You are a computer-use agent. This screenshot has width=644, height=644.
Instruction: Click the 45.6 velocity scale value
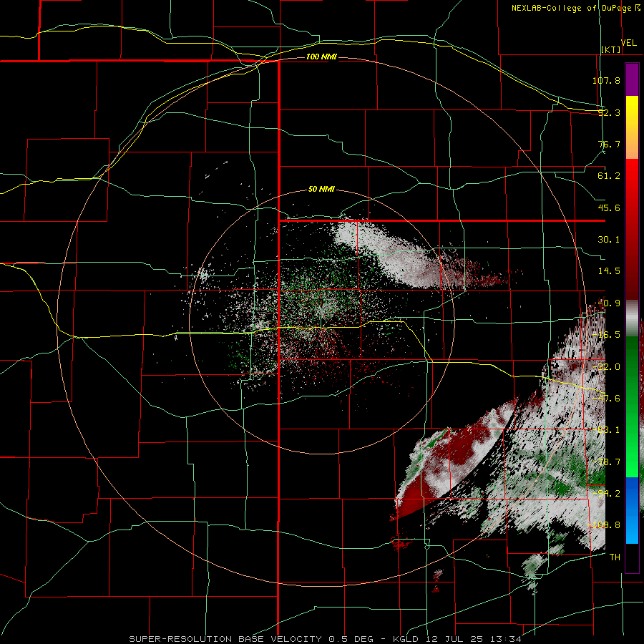[x=609, y=208]
